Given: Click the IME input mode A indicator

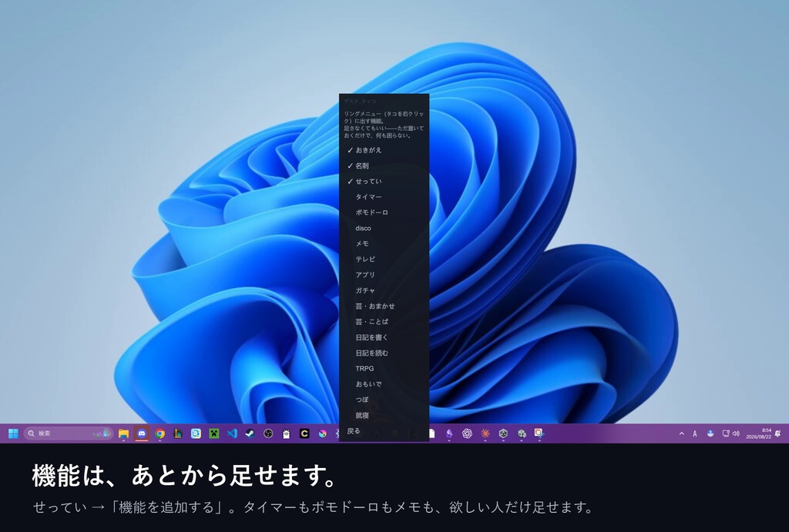Looking at the screenshot, I should tap(695, 433).
